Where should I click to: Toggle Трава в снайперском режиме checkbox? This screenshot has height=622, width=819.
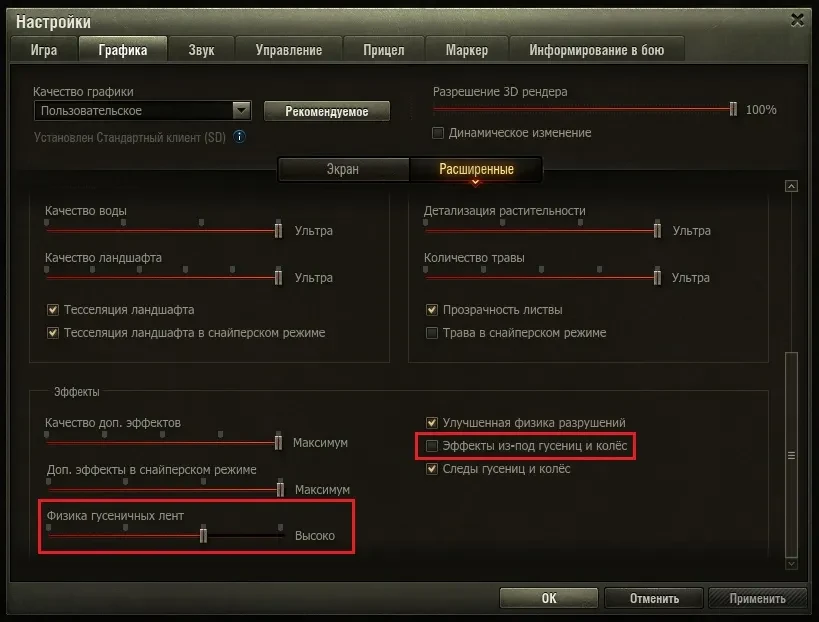(432, 333)
